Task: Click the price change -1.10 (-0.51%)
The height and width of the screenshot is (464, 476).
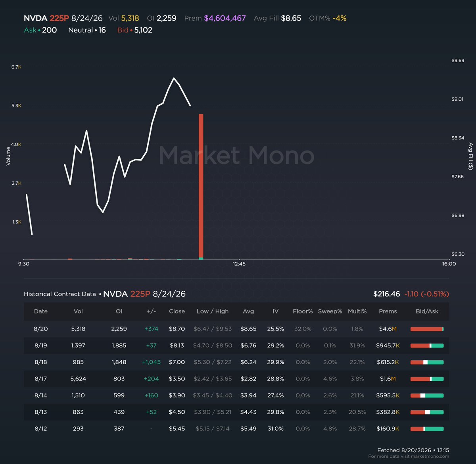Action: pyautogui.click(x=427, y=294)
